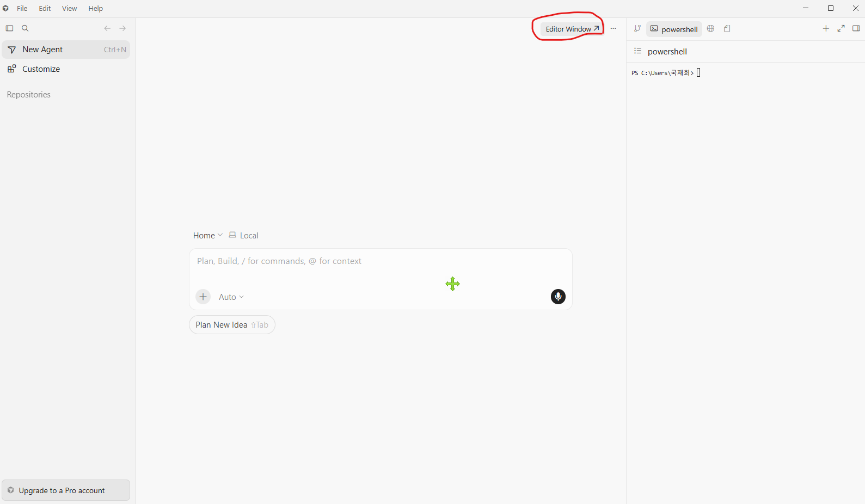
Task: Add a new panel with plus icon
Action: point(826,28)
